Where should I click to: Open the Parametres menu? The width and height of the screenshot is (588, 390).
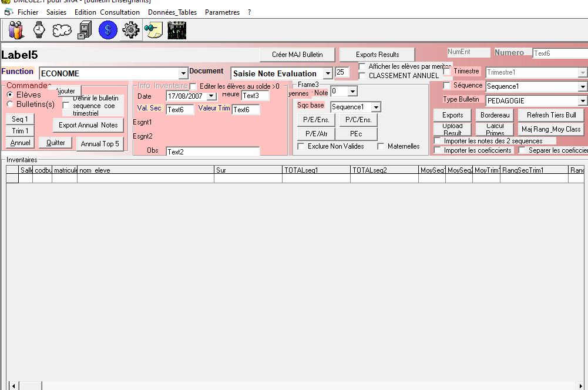pos(222,12)
